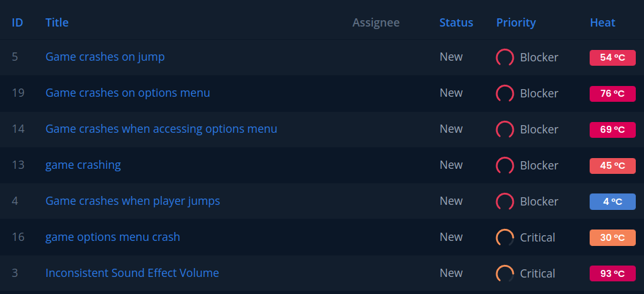Open the 'game options menu crash' issue link
644x294 pixels.
click(x=112, y=237)
